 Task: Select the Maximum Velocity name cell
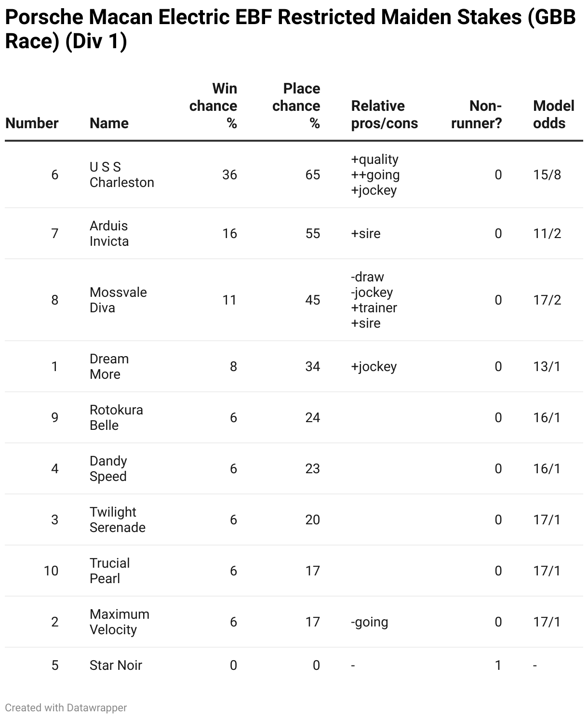(x=119, y=622)
